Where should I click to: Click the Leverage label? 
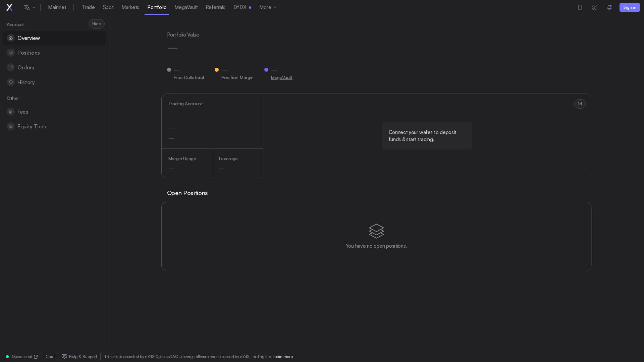click(228, 159)
